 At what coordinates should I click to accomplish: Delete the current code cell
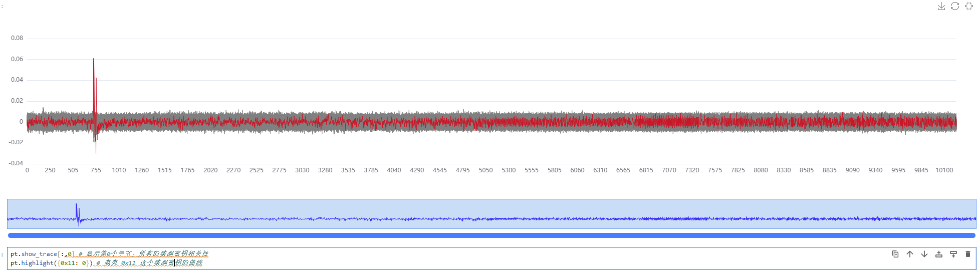coord(968,254)
